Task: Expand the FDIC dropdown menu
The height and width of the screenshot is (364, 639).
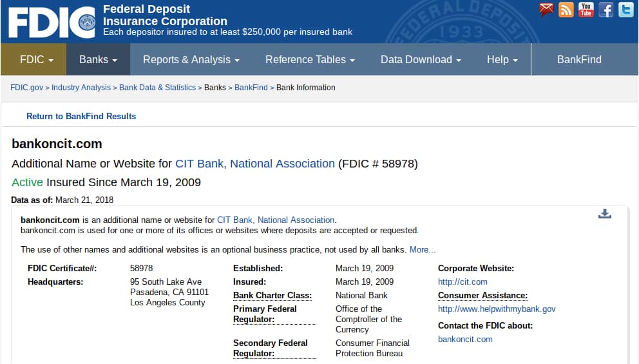Action: (x=33, y=59)
